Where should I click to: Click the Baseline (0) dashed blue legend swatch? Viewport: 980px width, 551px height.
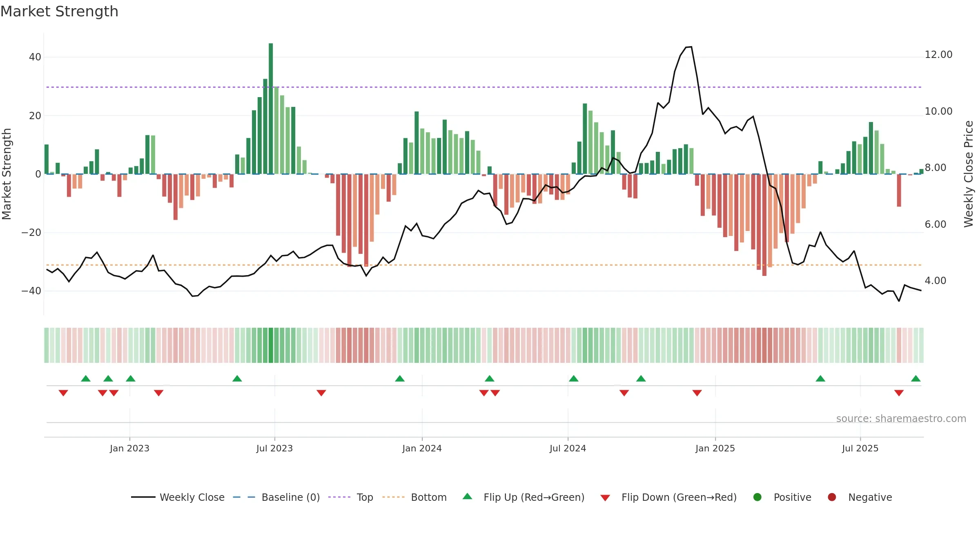point(244,497)
